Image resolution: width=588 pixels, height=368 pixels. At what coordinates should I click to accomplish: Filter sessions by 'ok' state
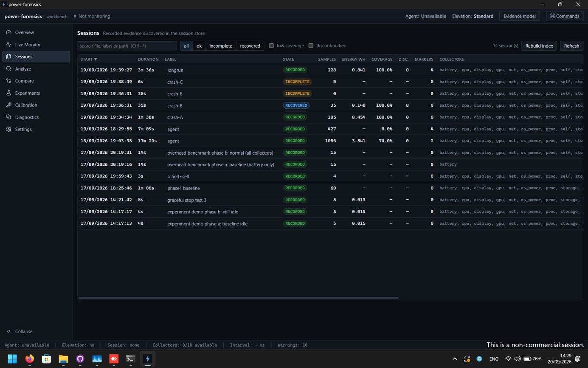pyautogui.click(x=199, y=46)
